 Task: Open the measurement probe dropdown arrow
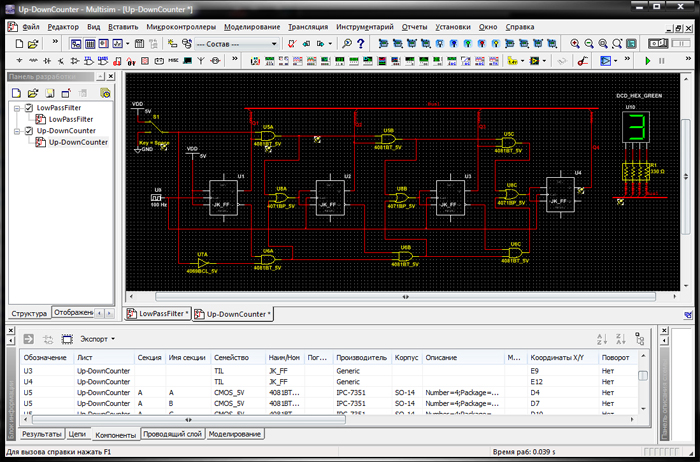point(522,61)
